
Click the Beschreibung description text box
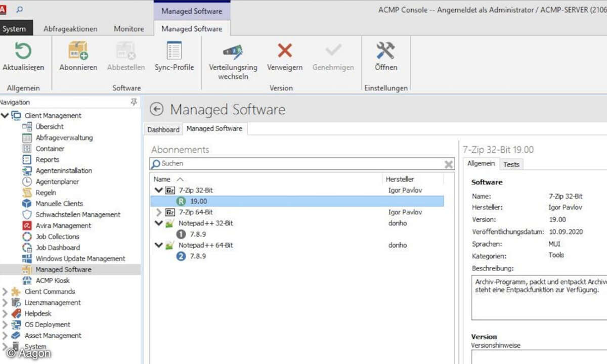click(539, 297)
